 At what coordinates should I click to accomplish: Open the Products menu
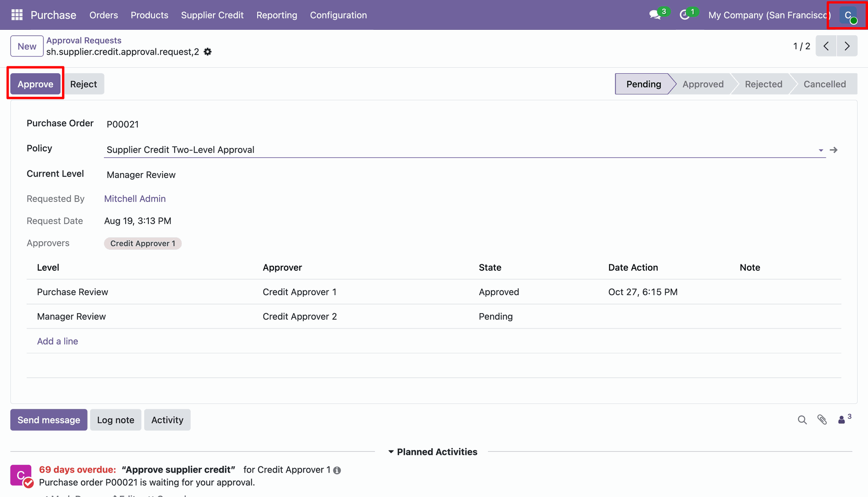[150, 15]
